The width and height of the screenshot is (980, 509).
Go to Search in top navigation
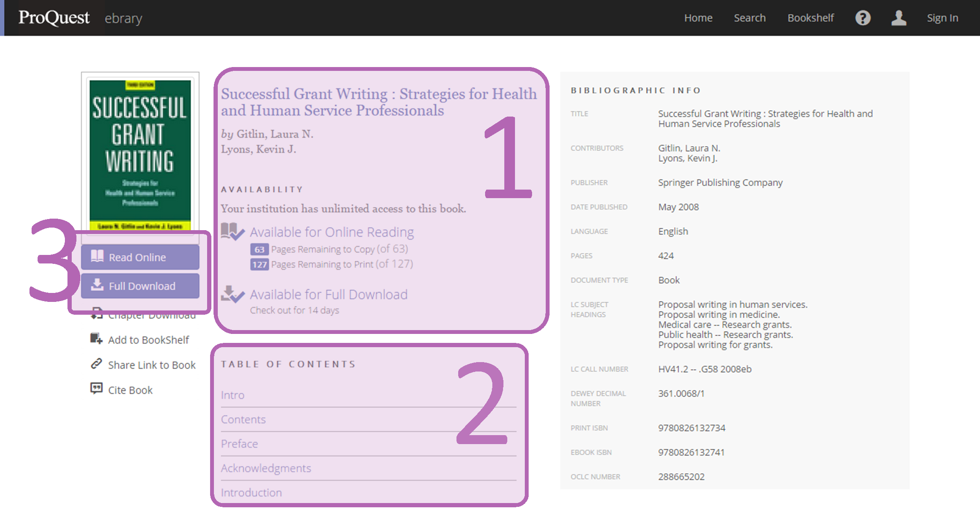(x=749, y=18)
